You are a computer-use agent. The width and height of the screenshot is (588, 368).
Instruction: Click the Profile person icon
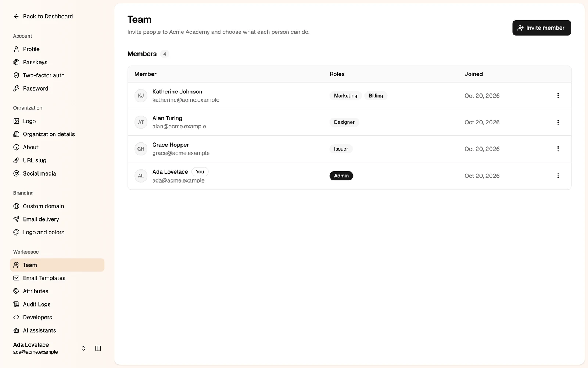(x=16, y=49)
